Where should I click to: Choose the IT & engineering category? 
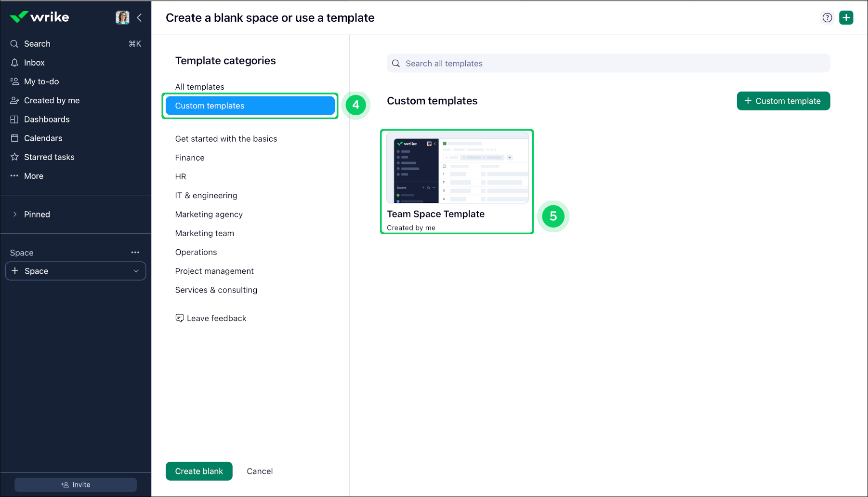click(x=206, y=195)
